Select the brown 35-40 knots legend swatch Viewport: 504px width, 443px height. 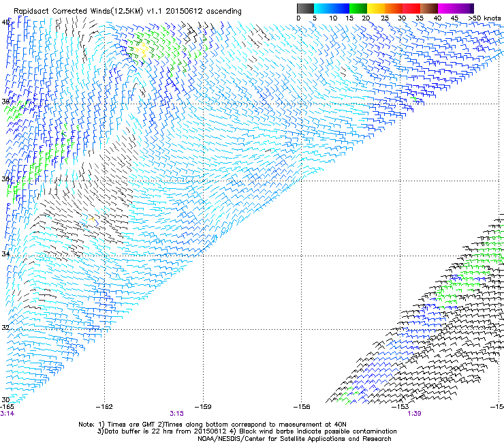429,8
